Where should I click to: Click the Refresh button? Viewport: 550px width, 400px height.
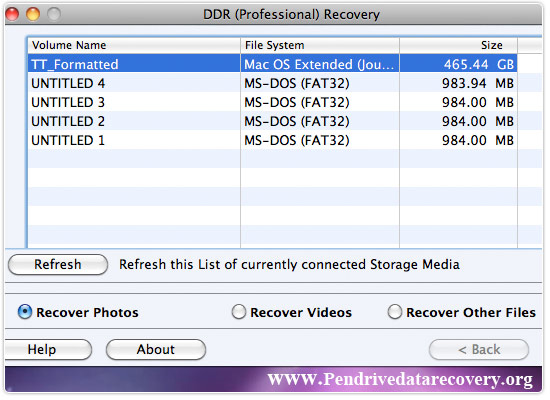(58, 265)
